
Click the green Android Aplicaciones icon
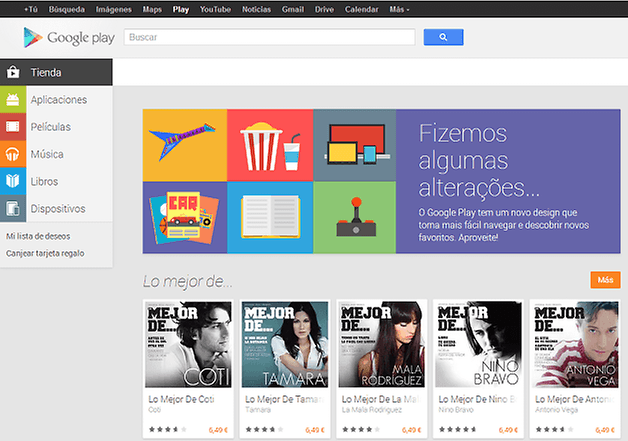[x=13, y=99]
